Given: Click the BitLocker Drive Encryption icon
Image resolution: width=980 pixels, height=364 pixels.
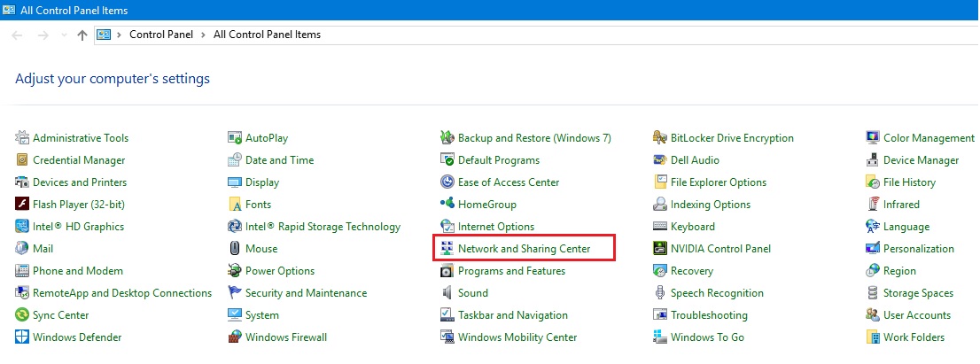Looking at the screenshot, I should pos(660,138).
